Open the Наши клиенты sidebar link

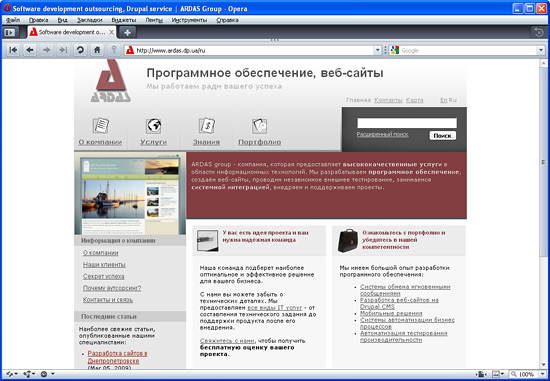click(104, 265)
